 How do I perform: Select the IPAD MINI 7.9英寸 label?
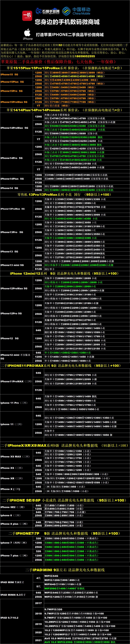pyautogui.click(x=12, y=582)
